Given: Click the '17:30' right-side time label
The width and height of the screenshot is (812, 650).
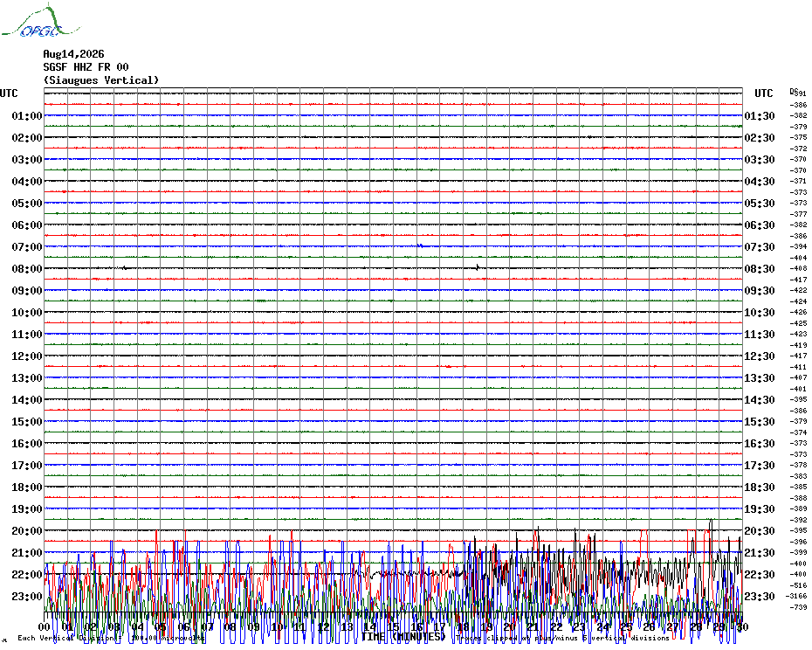Looking at the screenshot, I should [760, 465].
